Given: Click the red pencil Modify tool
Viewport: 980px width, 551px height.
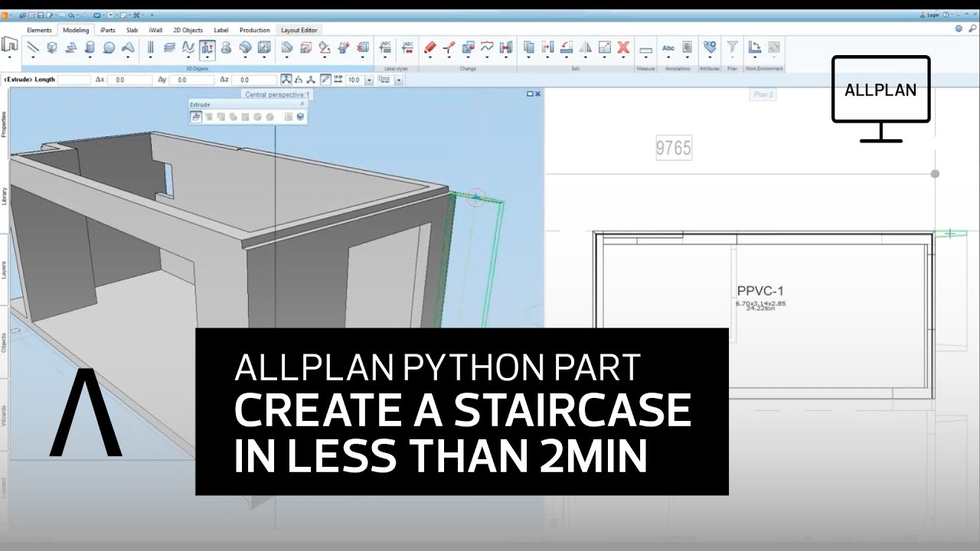Looking at the screenshot, I should (430, 47).
